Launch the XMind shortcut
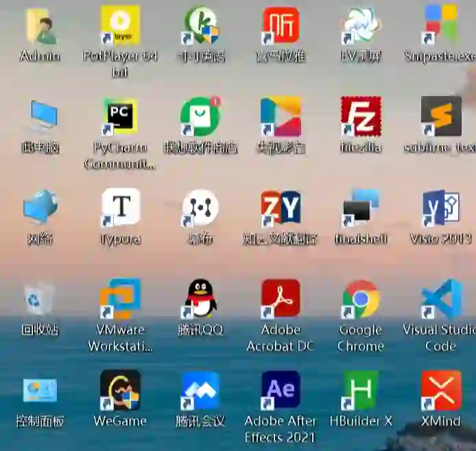 [x=441, y=391]
